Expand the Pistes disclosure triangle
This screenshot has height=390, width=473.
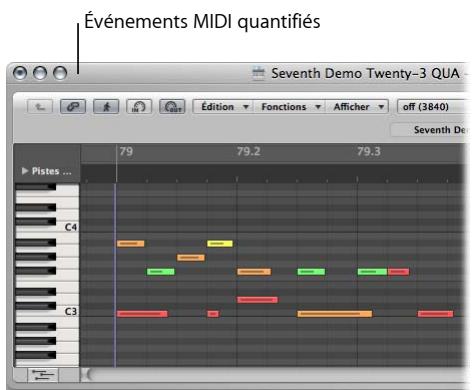click(x=24, y=171)
